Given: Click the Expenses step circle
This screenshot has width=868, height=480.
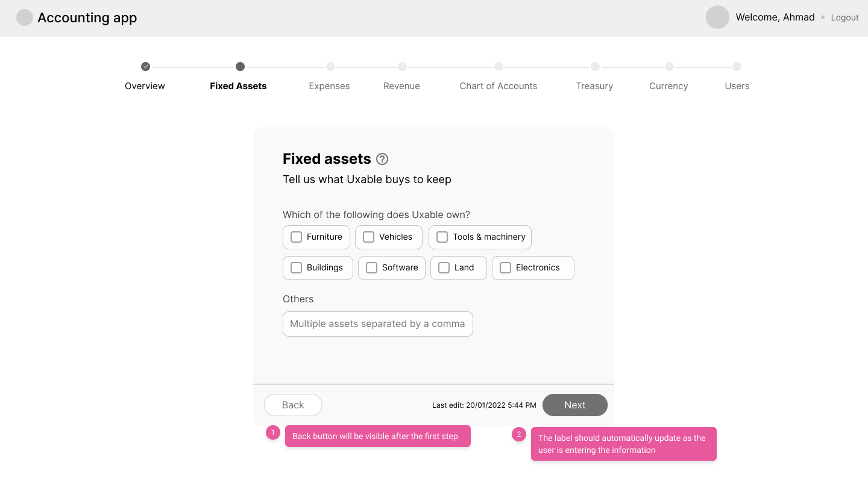Looking at the screenshot, I should click(329, 67).
